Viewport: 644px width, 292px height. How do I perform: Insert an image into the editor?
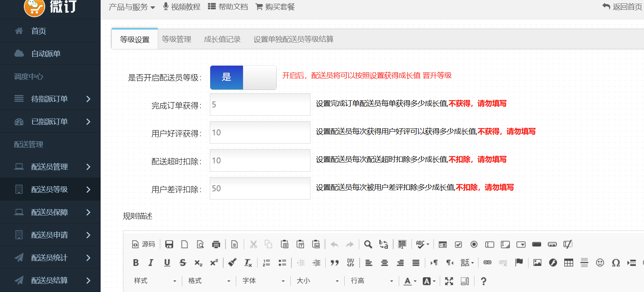coord(537,263)
